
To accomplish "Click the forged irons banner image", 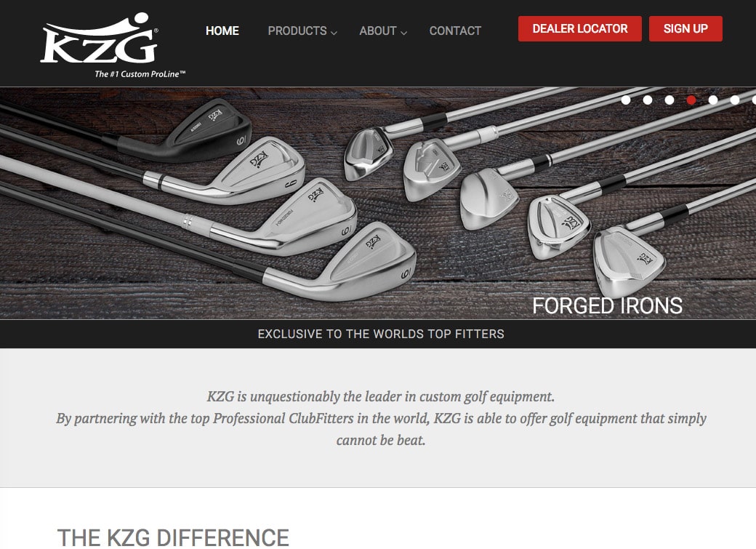I will (378, 203).
